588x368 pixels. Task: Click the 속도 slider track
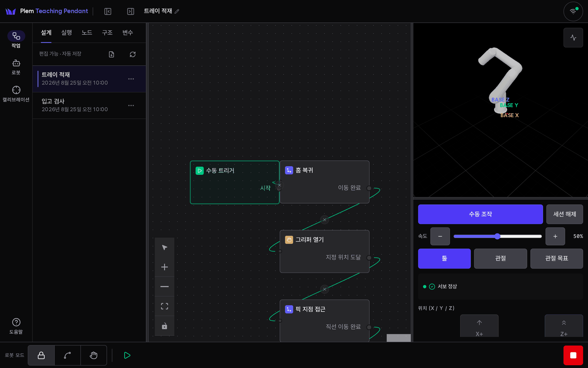click(497, 236)
